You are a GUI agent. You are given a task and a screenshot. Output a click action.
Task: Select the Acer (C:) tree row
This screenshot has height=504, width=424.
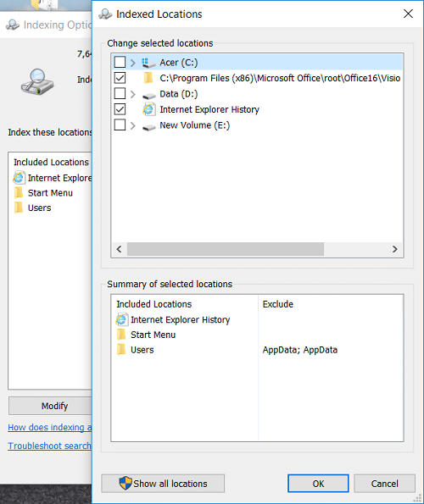coord(257,63)
